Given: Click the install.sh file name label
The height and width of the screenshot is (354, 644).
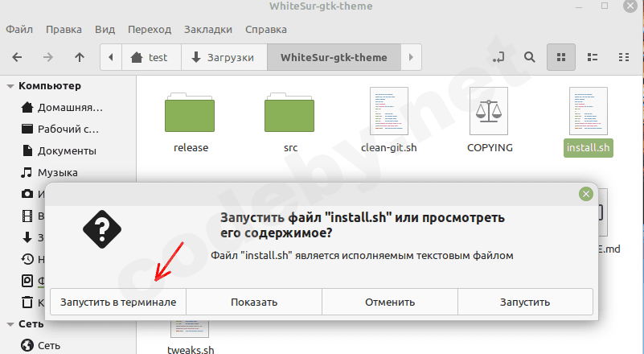Looking at the screenshot, I should coord(589,147).
